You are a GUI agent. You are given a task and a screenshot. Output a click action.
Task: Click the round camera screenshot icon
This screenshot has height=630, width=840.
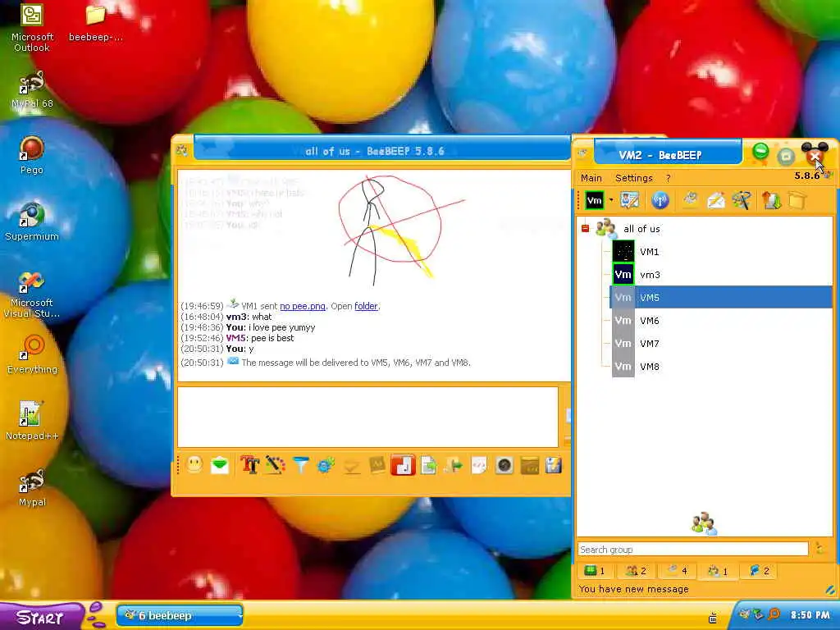tap(504, 465)
